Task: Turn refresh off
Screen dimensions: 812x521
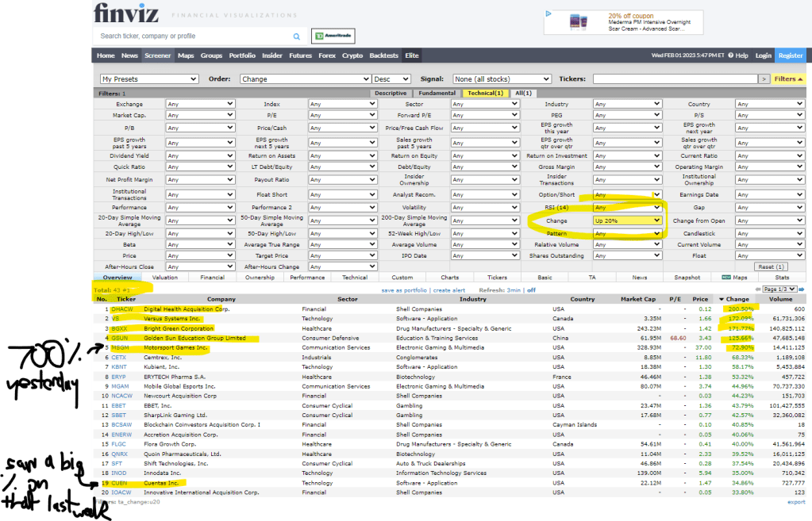Action: click(x=532, y=290)
